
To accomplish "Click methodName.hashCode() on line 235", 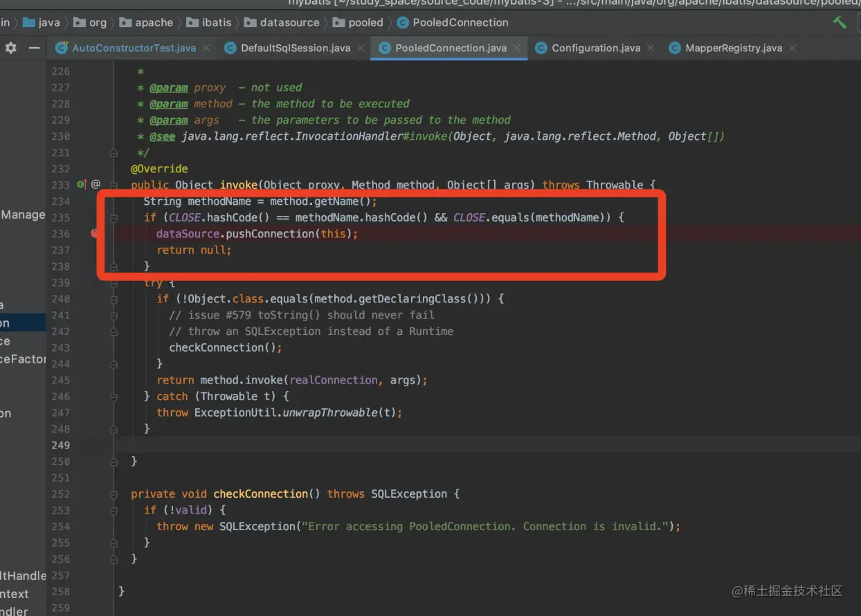I will tap(361, 217).
